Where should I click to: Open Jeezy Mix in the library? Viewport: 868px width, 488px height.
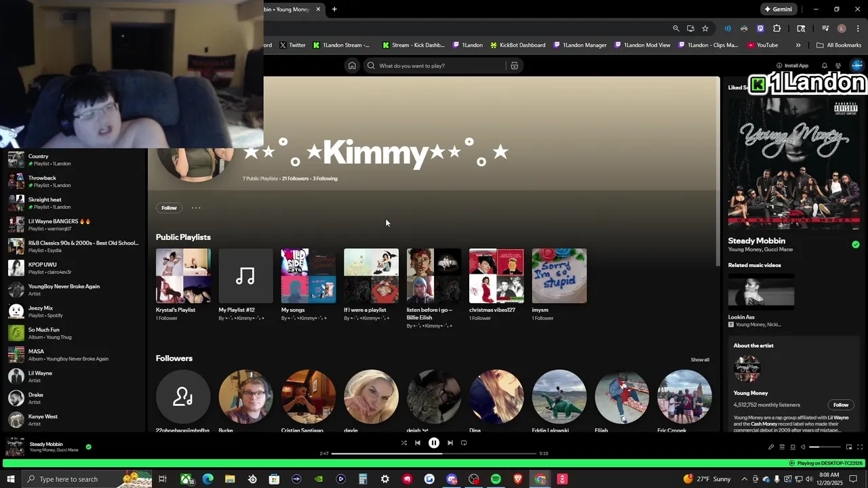73,311
